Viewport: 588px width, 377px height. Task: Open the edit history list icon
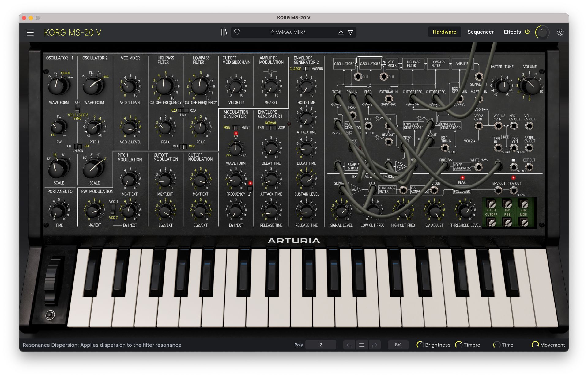(362, 345)
